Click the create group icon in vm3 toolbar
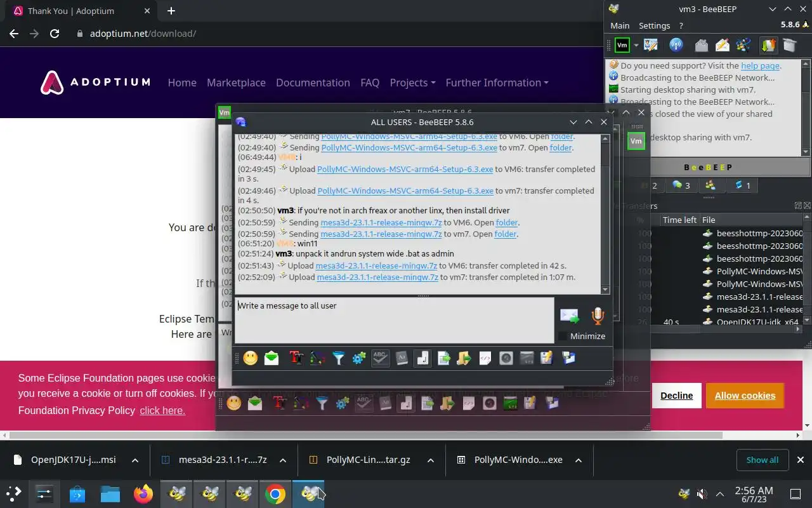 point(743,45)
